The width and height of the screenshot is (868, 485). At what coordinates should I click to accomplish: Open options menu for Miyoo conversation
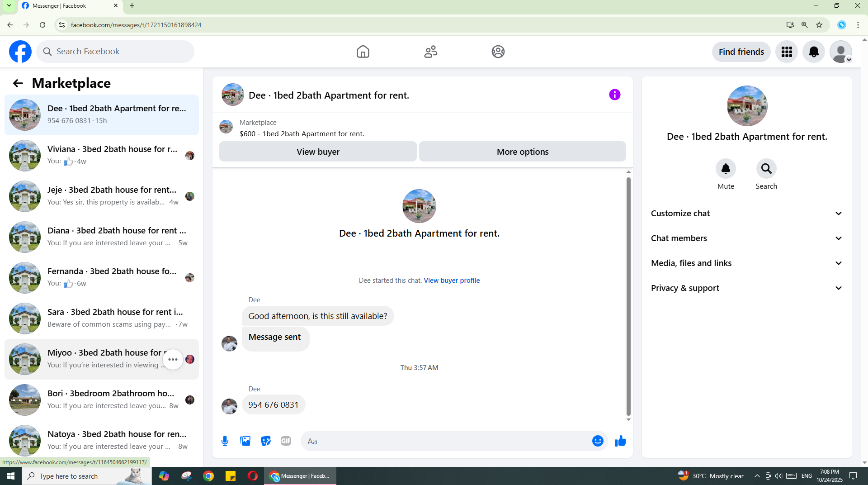click(173, 359)
